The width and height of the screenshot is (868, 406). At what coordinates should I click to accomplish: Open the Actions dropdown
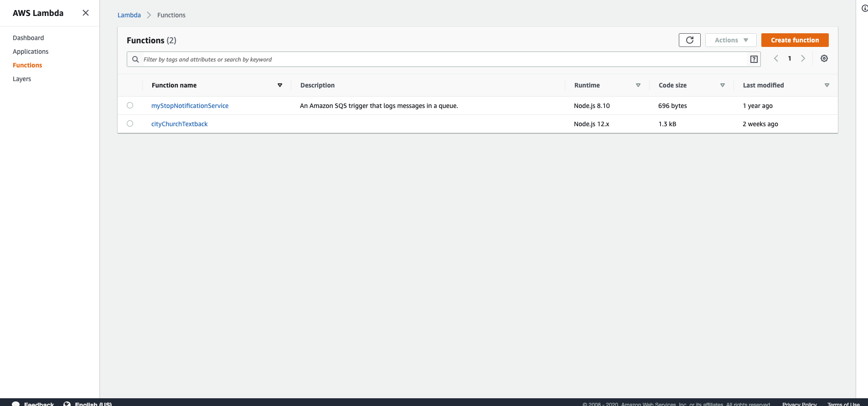[731, 40]
